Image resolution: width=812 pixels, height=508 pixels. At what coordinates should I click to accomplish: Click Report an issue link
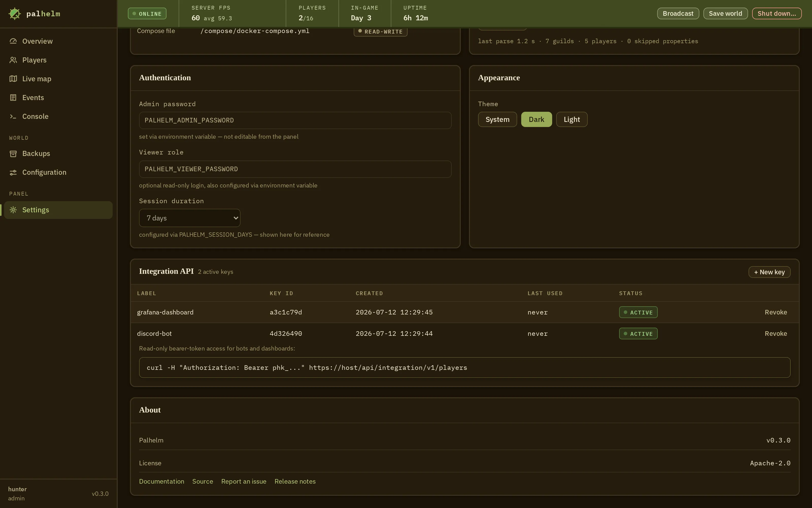244,482
